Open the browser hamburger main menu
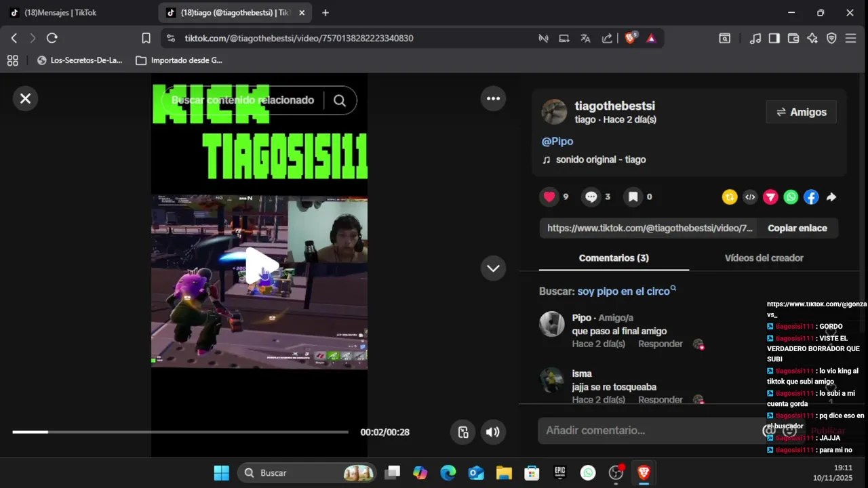Screen dimensions: 868x488 click(850, 39)
